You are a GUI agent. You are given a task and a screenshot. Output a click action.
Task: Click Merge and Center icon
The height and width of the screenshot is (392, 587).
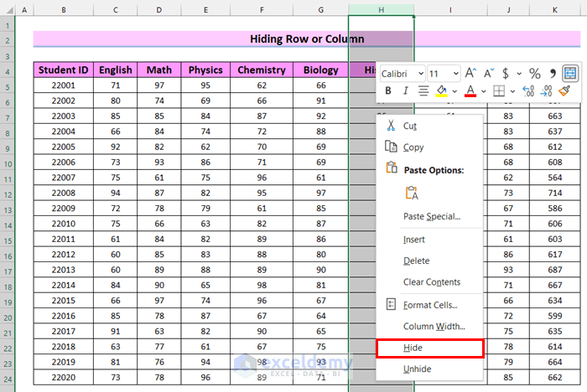(570, 74)
